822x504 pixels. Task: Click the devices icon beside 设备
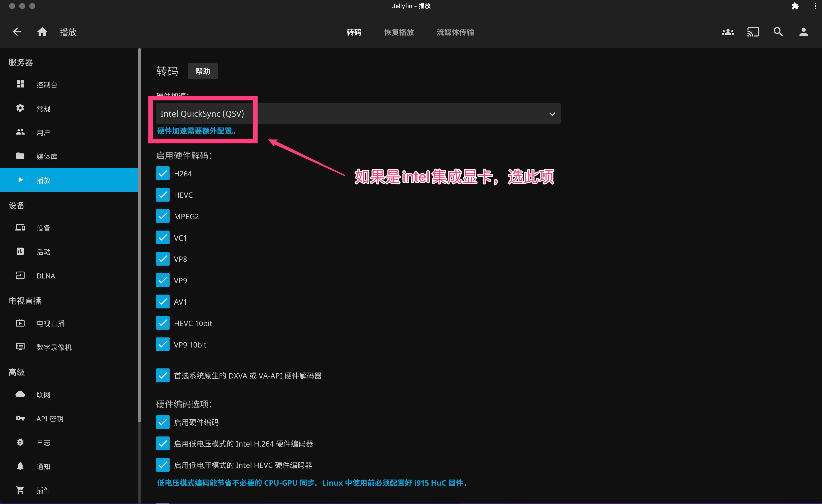(x=20, y=228)
